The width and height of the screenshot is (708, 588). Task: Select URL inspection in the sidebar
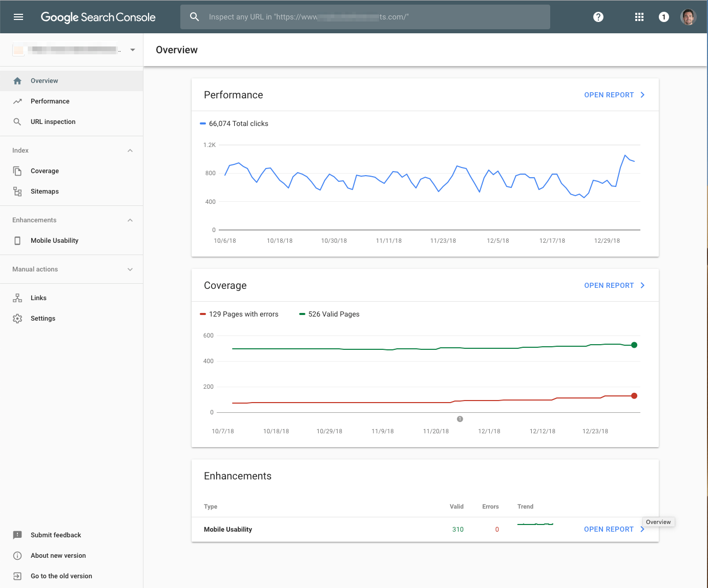coord(53,122)
